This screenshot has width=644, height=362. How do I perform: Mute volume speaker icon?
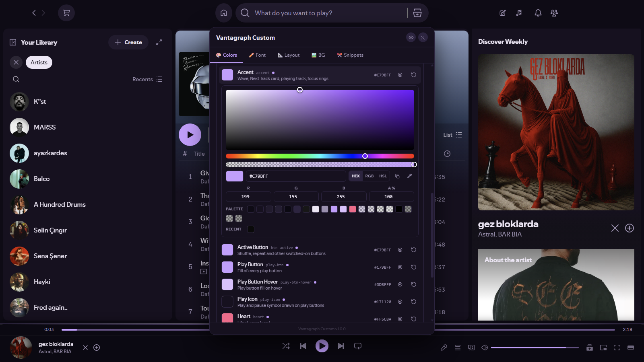(x=485, y=348)
